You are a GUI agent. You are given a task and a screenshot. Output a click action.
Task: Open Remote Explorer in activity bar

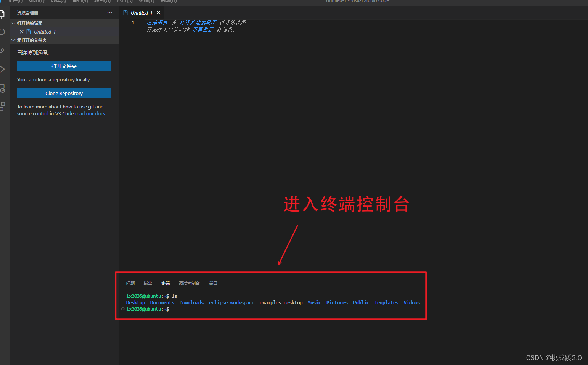coord(2,89)
